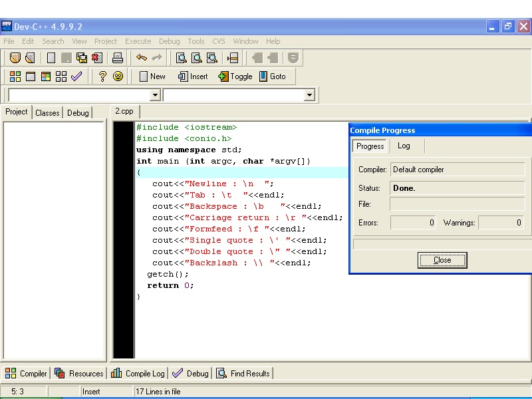The width and height of the screenshot is (532, 399).
Task: Click the 'using namespace std;' line
Action: (189, 150)
